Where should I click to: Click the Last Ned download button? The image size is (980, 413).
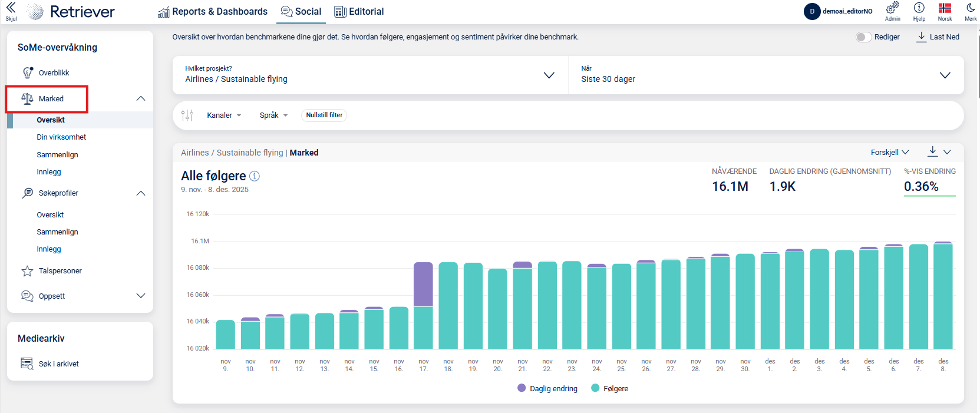tap(938, 37)
